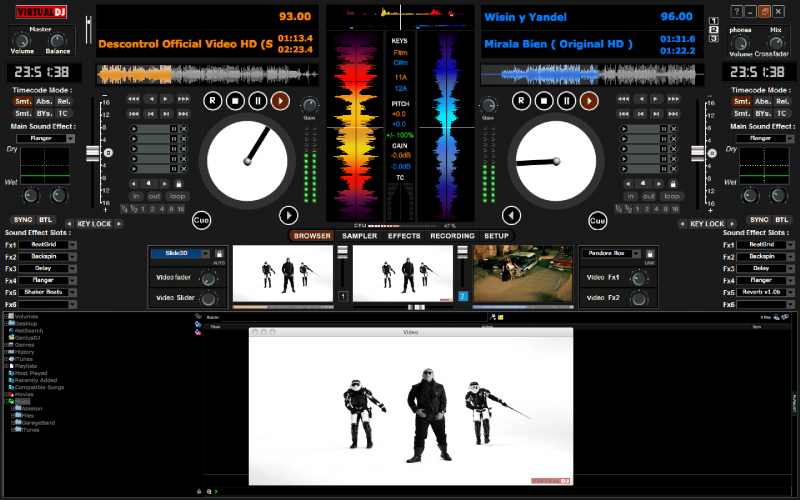Click the Pandora Box link lock icon

649,254
